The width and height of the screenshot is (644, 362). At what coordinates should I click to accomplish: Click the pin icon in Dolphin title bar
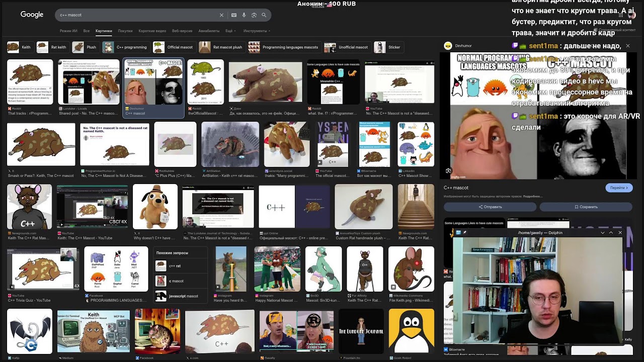(x=464, y=233)
